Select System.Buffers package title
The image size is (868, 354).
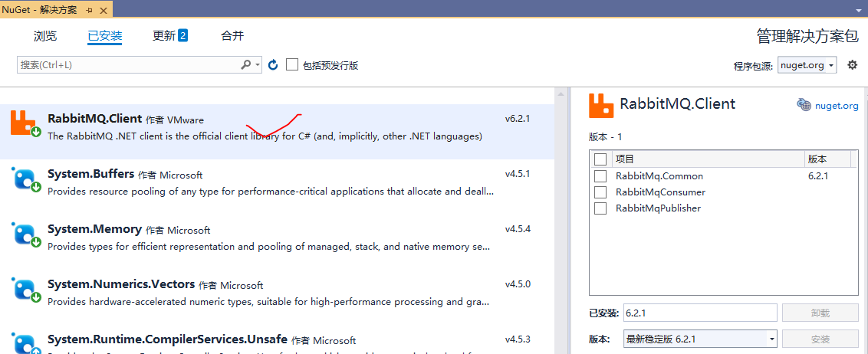coord(90,174)
